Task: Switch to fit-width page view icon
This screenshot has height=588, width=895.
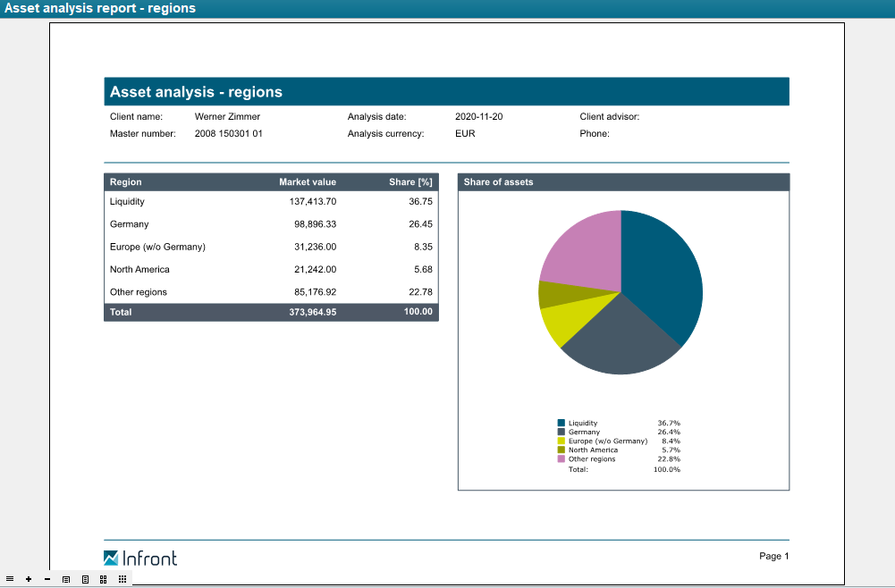Action: pyautogui.click(x=66, y=579)
